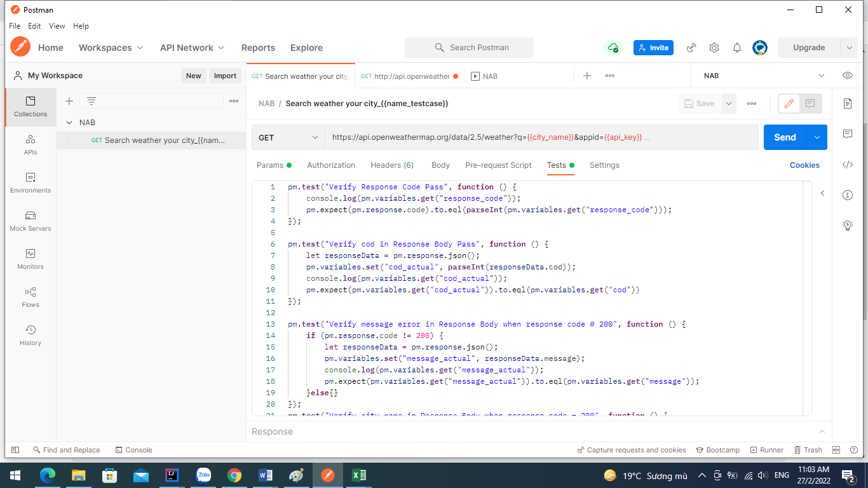The height and width of the screenshot is (488, 868).
Task: Open the notifications bell
Action: click(737, 48)
